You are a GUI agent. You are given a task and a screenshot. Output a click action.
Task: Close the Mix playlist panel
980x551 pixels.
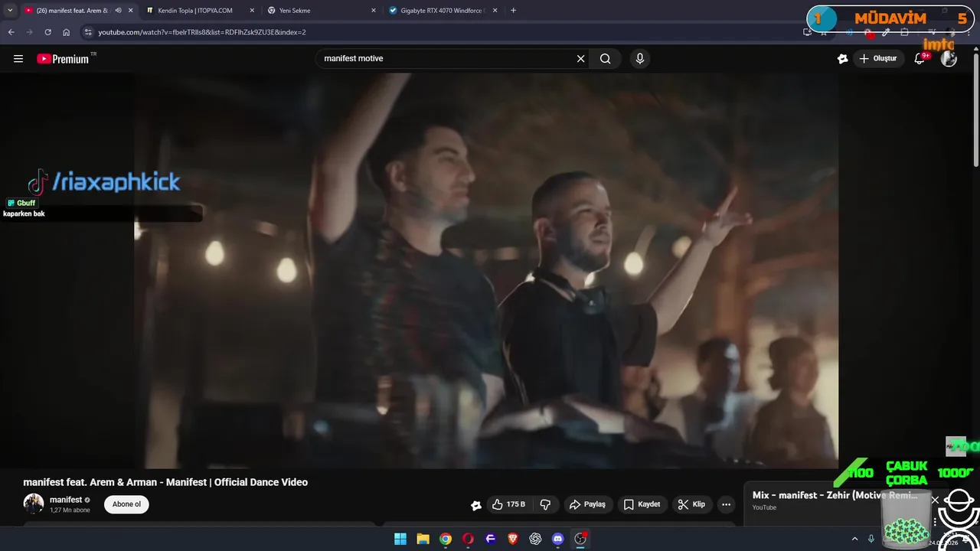point(935,500)
